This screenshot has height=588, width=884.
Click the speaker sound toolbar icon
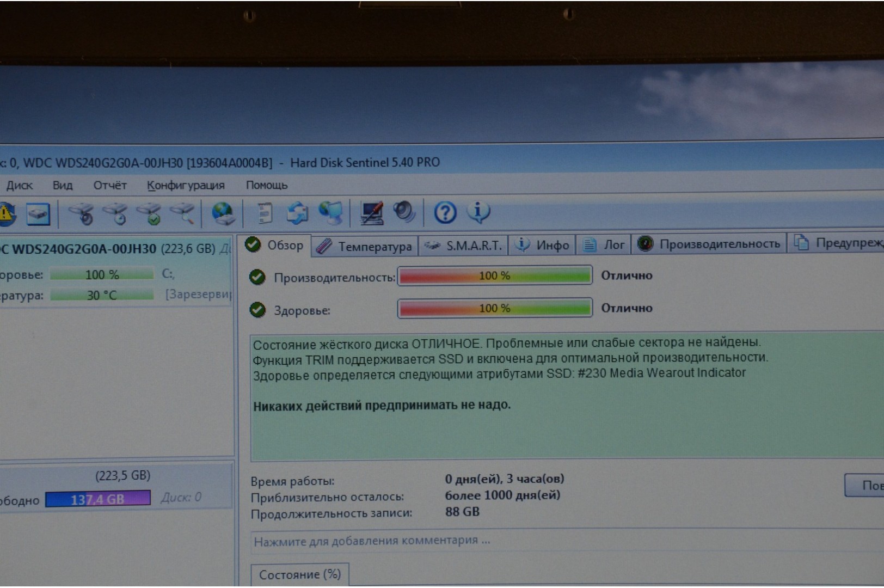404,212
